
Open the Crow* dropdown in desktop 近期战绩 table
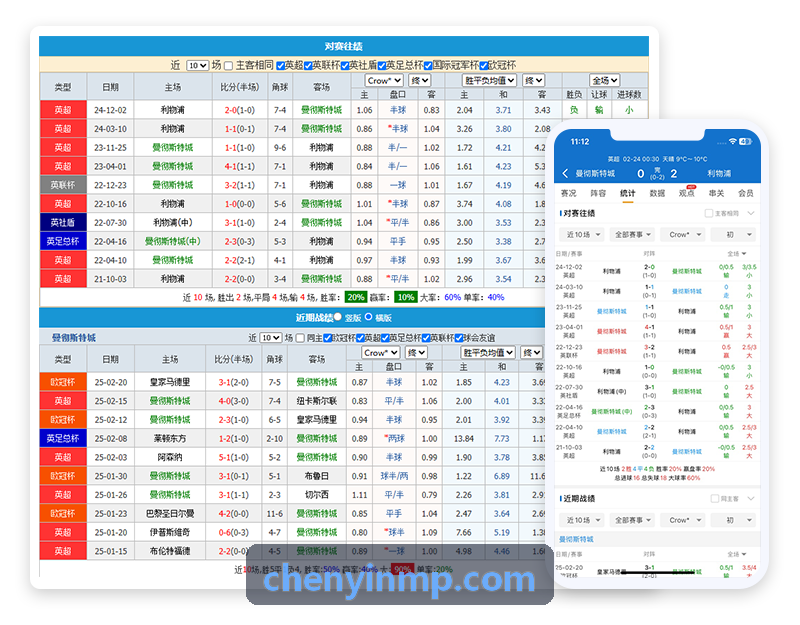381,353
